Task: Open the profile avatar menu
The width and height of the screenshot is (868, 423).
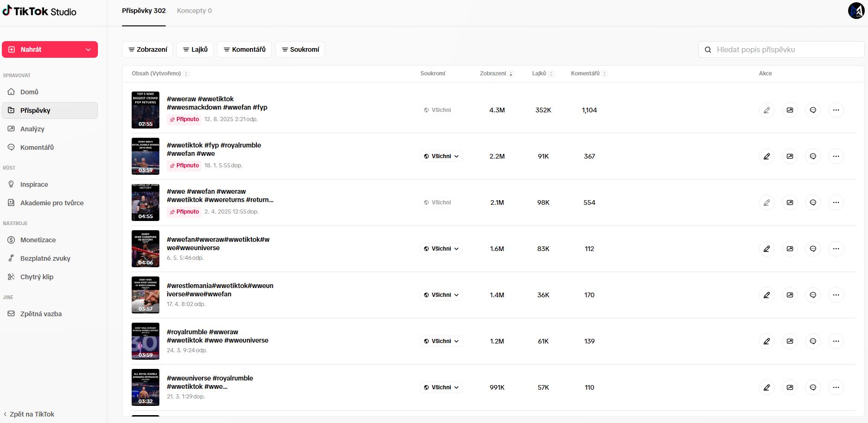Action: point(856,11)
